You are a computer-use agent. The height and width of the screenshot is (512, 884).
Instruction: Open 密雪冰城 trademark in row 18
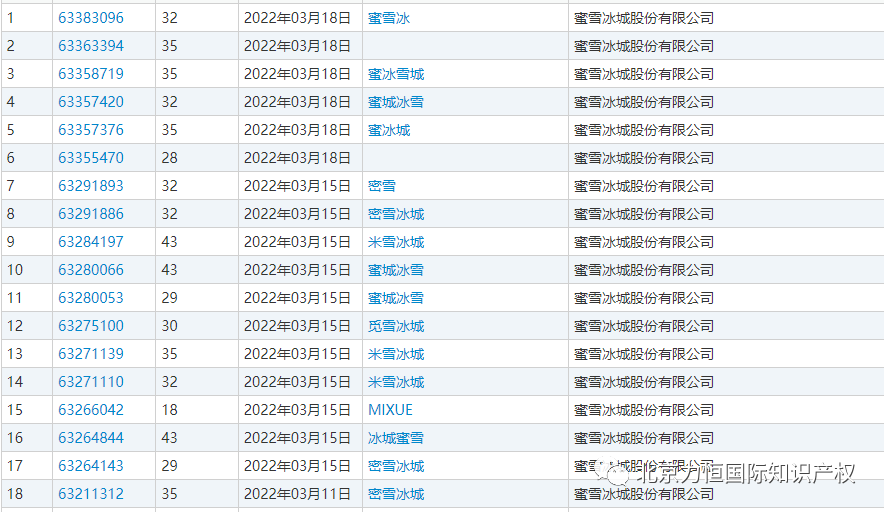coord(396,494)
